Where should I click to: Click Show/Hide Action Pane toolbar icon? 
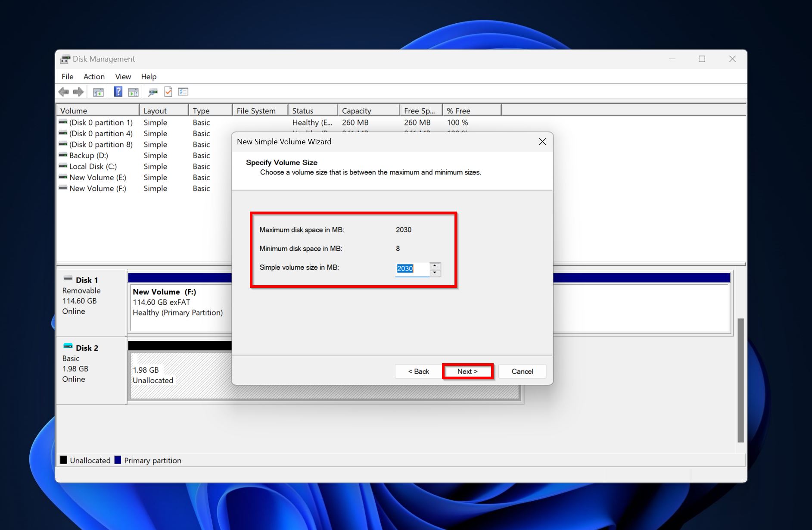tap(134, 92)
